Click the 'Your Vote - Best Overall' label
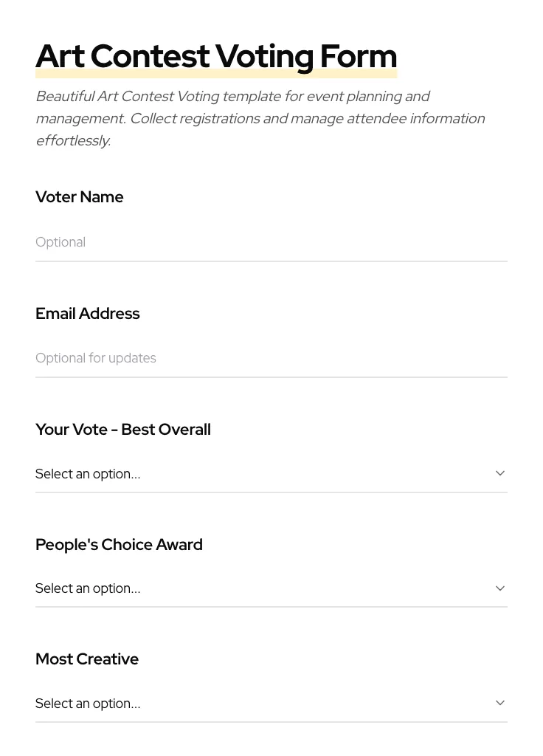The height and width of the screenshot is (756, 543). pos(123,430)
